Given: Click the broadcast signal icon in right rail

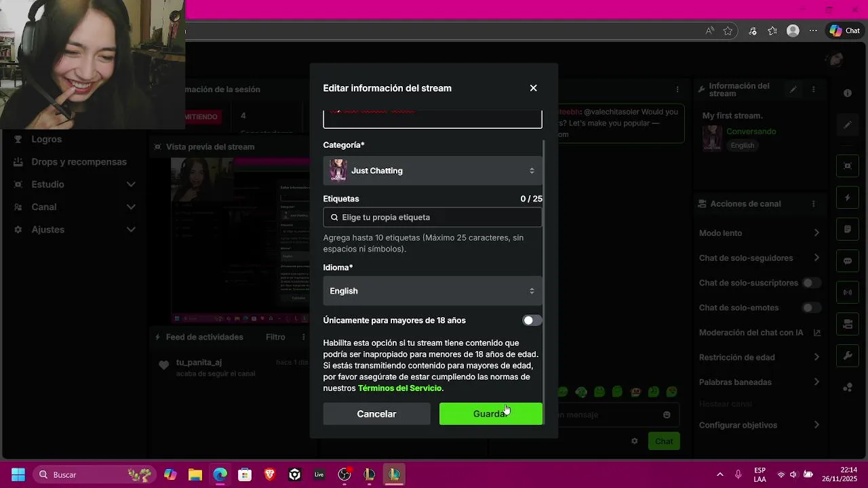Looking at the screenshot, I should (x=848, y=293).
